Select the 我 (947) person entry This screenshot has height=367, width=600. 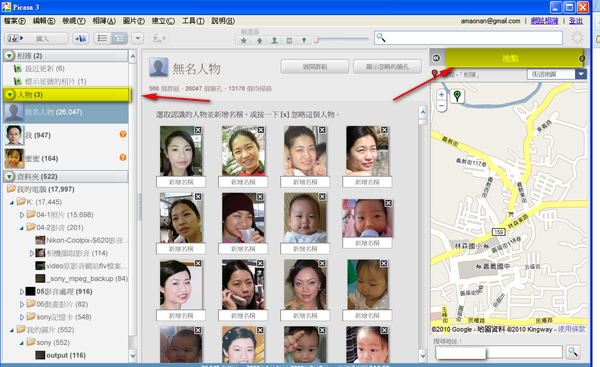click(66, 135)
